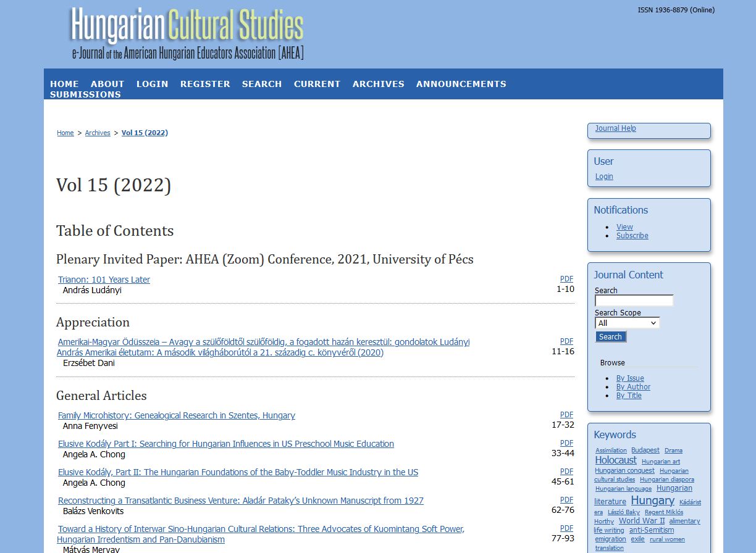Click the Journal Help link
756x553 pixels.
[615, 128]
